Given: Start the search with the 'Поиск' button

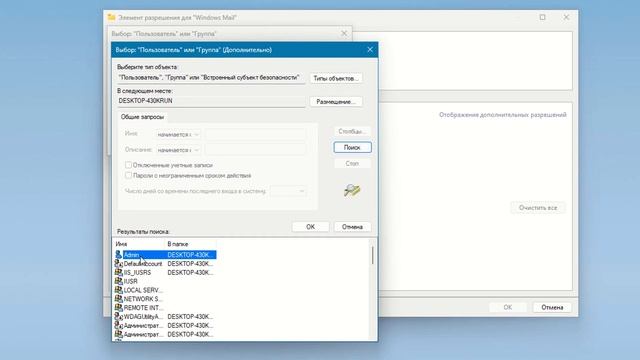Looking at the screenshot, I should tap(352, 147).
